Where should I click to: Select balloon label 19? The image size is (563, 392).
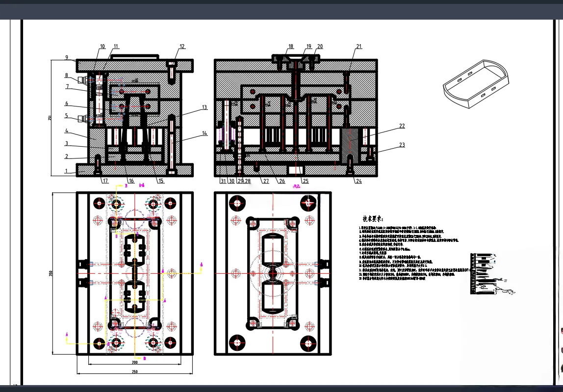point(309,46)
